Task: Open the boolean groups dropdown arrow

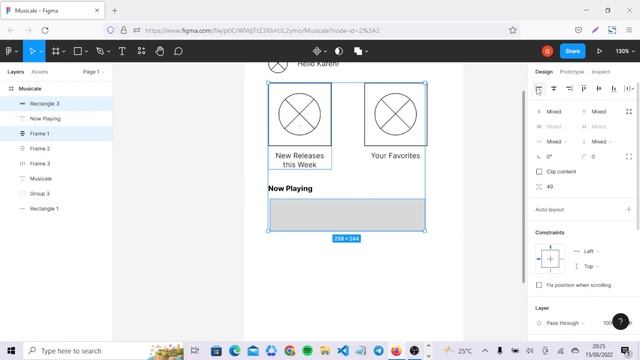Action: pyautogui.click(x=367, y=51)
